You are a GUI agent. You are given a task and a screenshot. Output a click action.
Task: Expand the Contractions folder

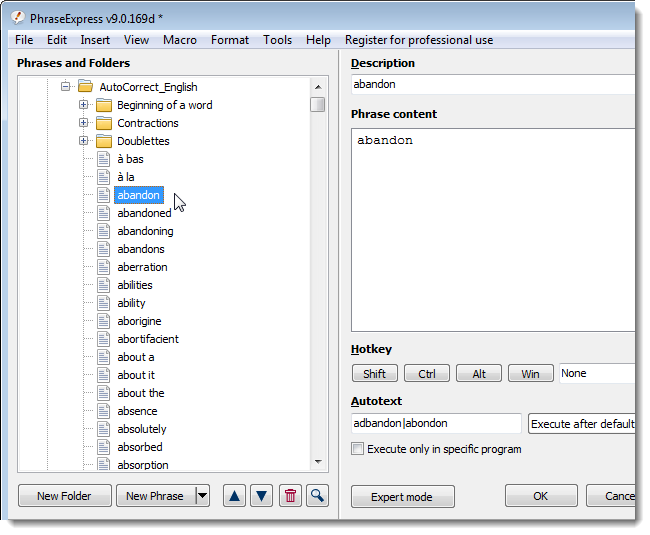coord(83,123)
